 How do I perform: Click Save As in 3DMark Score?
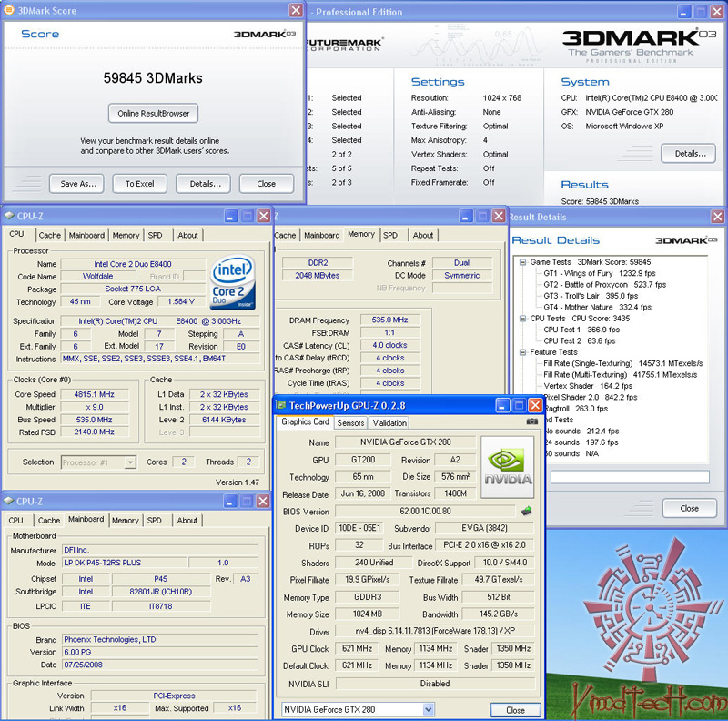point(76,184)
